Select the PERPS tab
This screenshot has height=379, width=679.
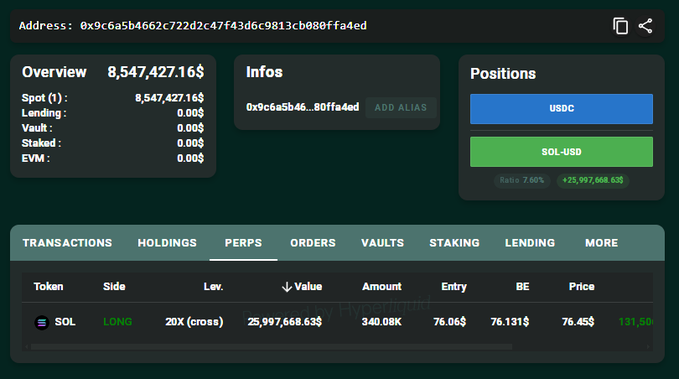(x=243, y=243)
